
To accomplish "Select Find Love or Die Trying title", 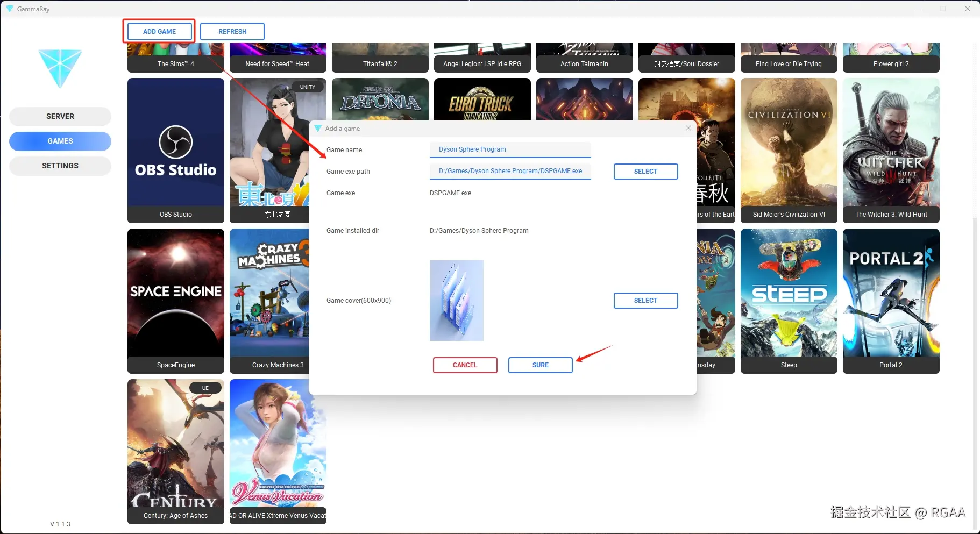I will (789, 64).
